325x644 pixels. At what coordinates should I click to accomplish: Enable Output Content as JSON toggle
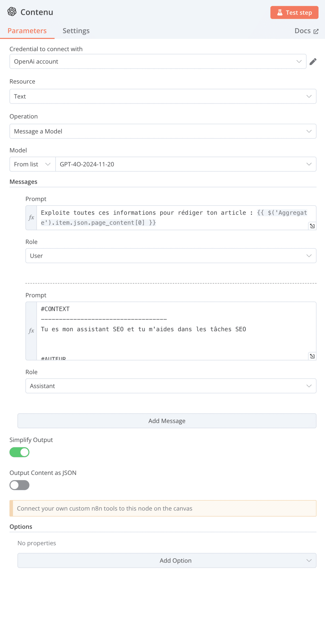tap(19, 485)
